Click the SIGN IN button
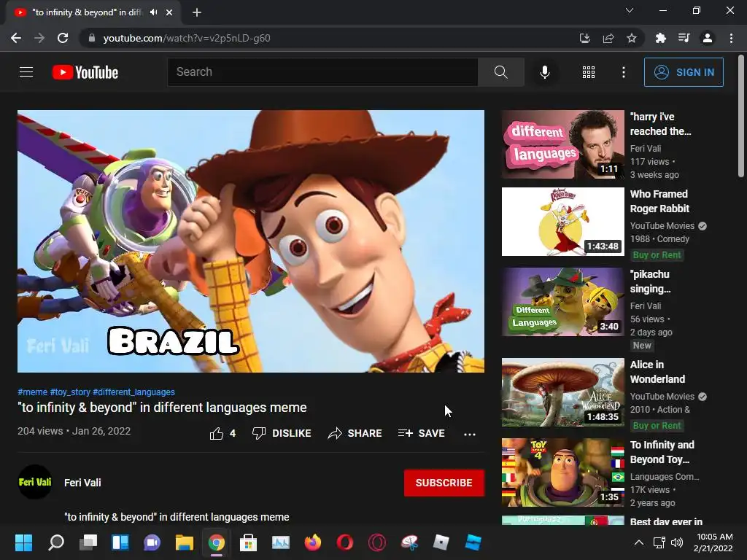 (684, 72)
